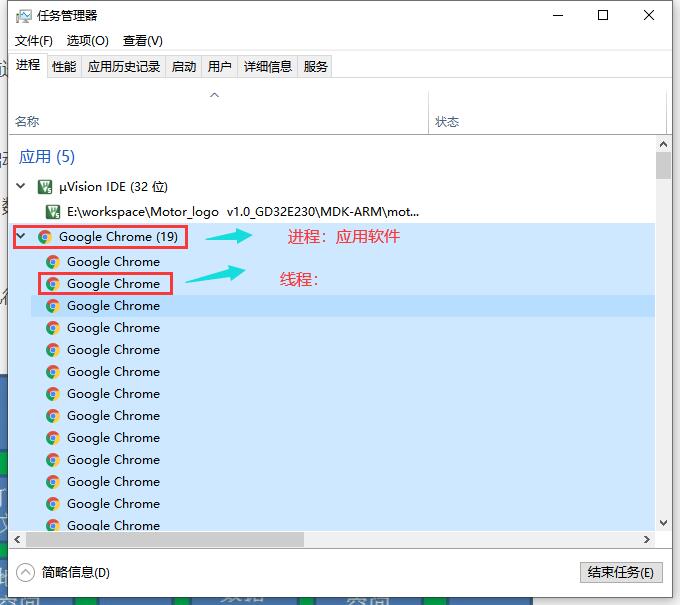Click the 应用 (5) section heading
This screenshot has height=605, width=680.
(47, 157)
